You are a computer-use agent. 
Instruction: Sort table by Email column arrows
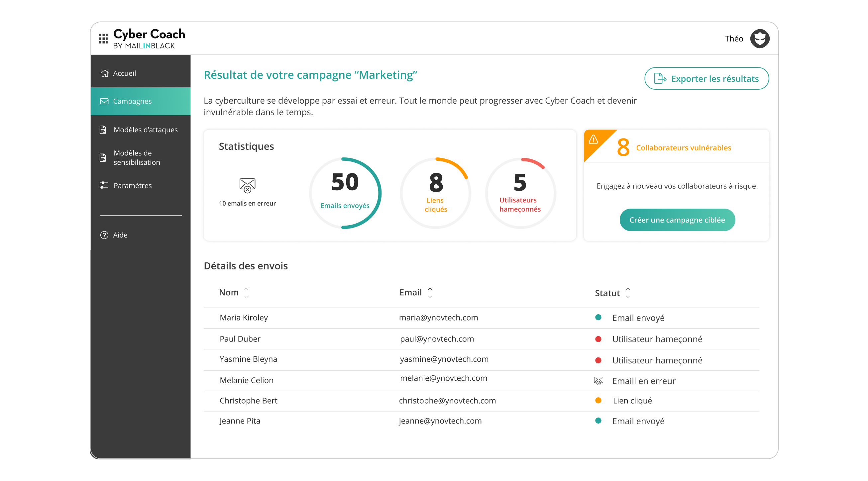430,293
